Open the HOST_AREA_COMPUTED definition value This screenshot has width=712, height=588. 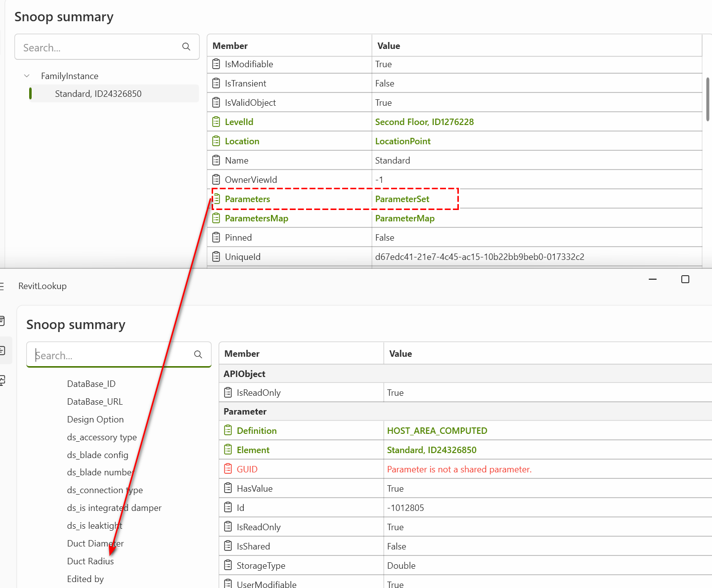pos(437,431)
